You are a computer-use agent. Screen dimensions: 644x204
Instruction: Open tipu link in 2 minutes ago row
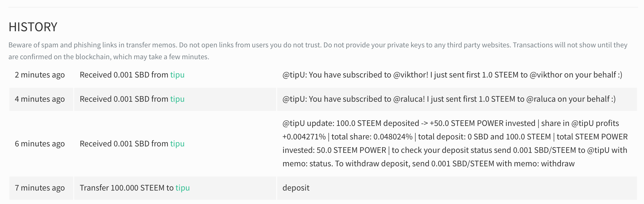pos(177,75)
